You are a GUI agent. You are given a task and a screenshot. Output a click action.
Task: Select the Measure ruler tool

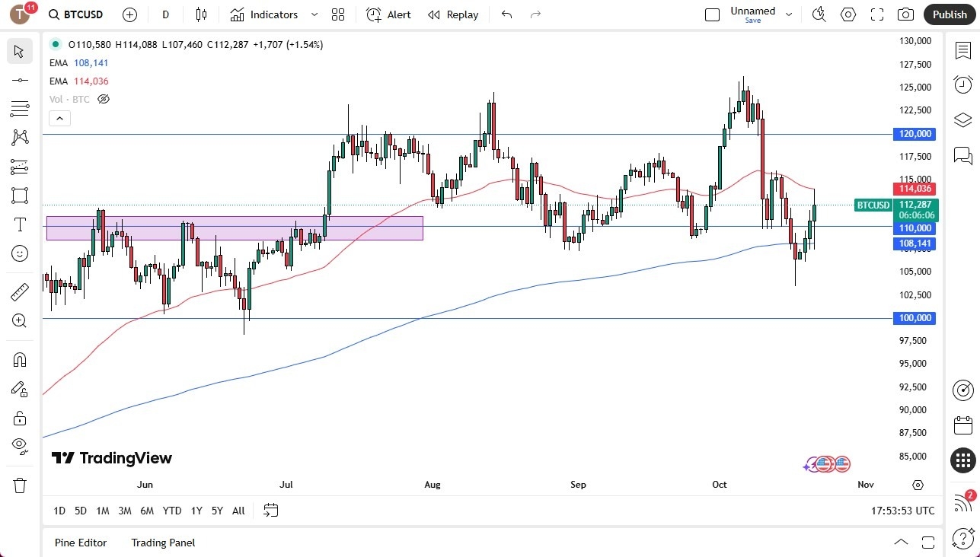20,291
